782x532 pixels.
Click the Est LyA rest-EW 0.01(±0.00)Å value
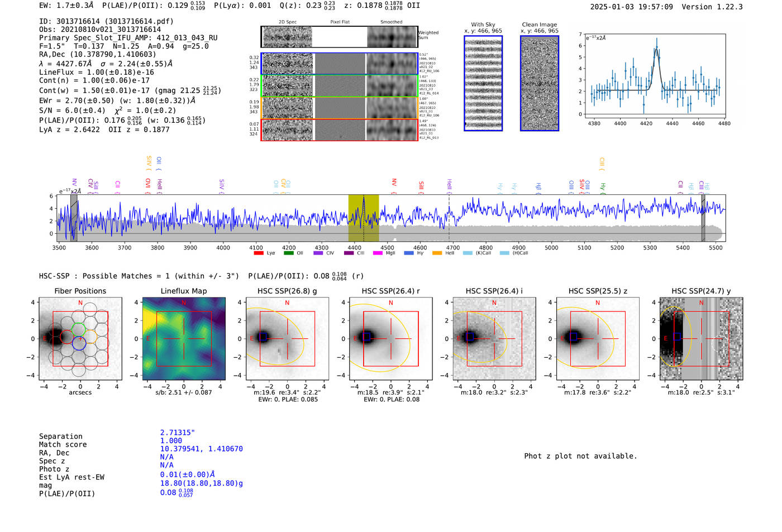[x=188, y=475]
